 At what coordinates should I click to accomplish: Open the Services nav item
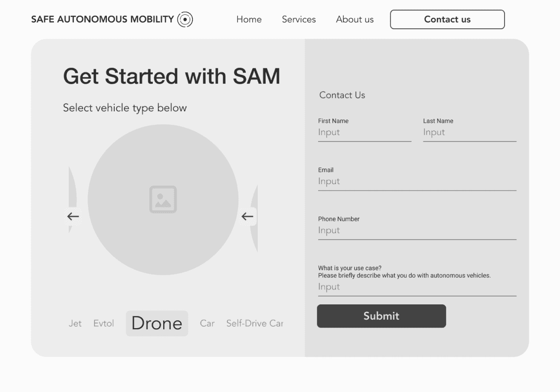point(299,19)
